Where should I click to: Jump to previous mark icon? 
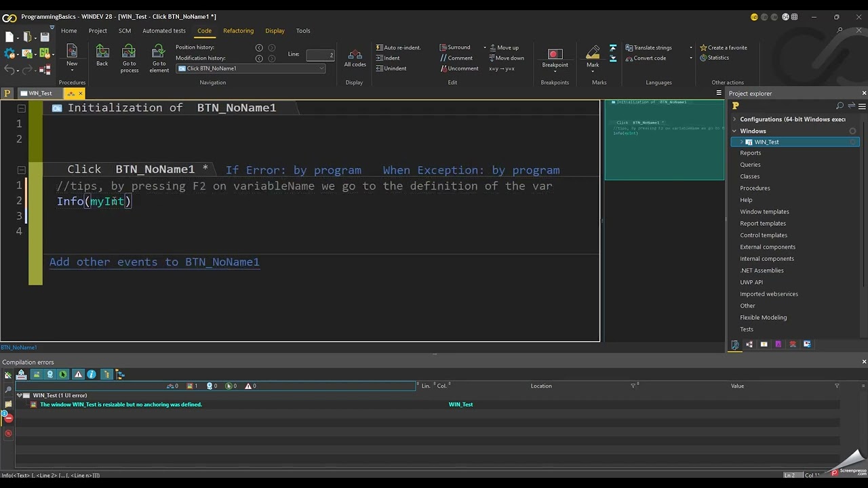pyautogui.click(x=613, y=47)
